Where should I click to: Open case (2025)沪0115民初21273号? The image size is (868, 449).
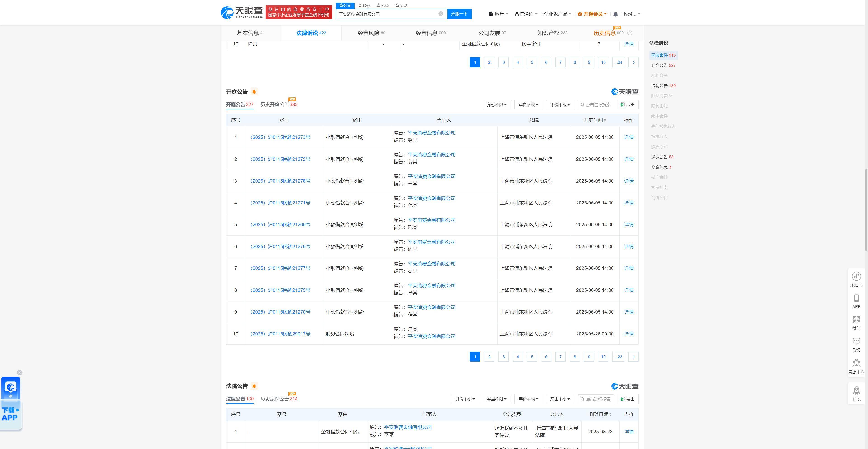pos(280,137)
